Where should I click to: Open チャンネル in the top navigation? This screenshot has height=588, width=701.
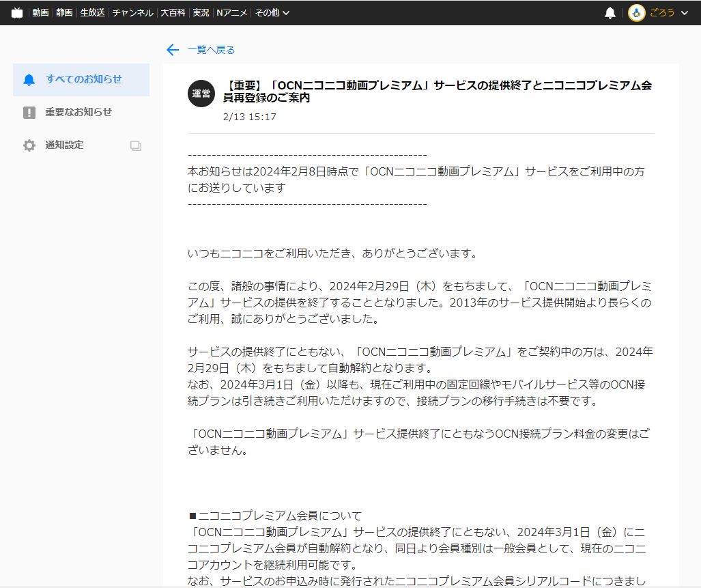133,13
